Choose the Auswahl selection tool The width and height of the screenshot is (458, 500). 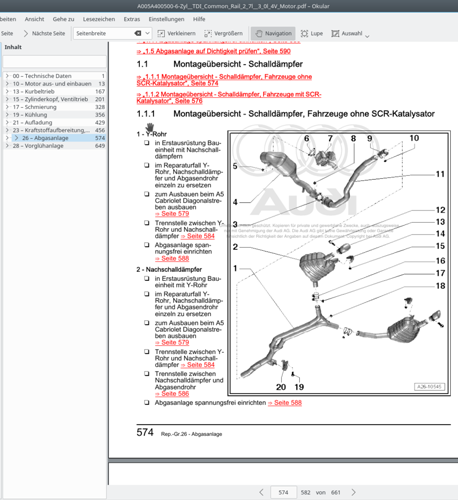point(347,33)
